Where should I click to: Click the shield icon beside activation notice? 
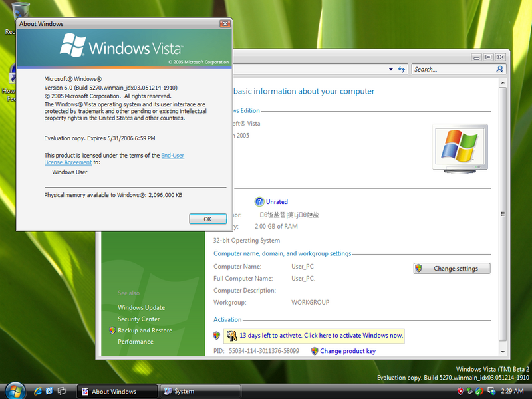[217, 336]
